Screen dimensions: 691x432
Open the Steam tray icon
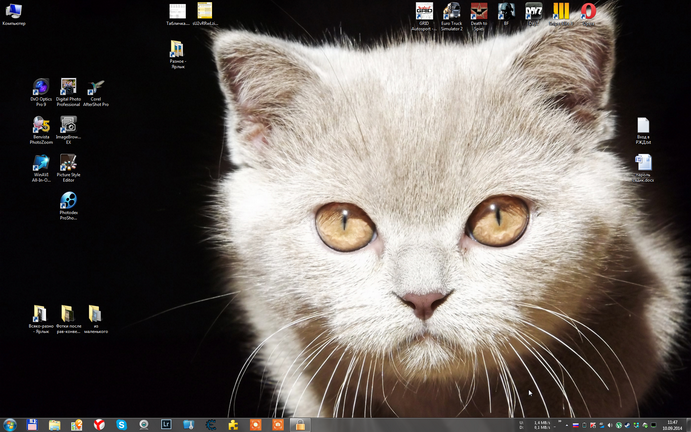pos(627,425)
